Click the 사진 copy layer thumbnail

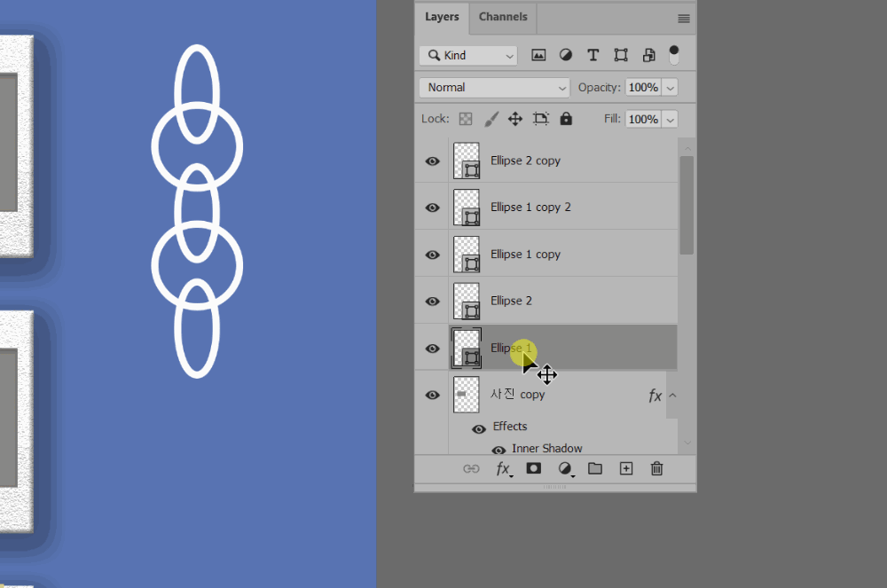coord(467,395)
